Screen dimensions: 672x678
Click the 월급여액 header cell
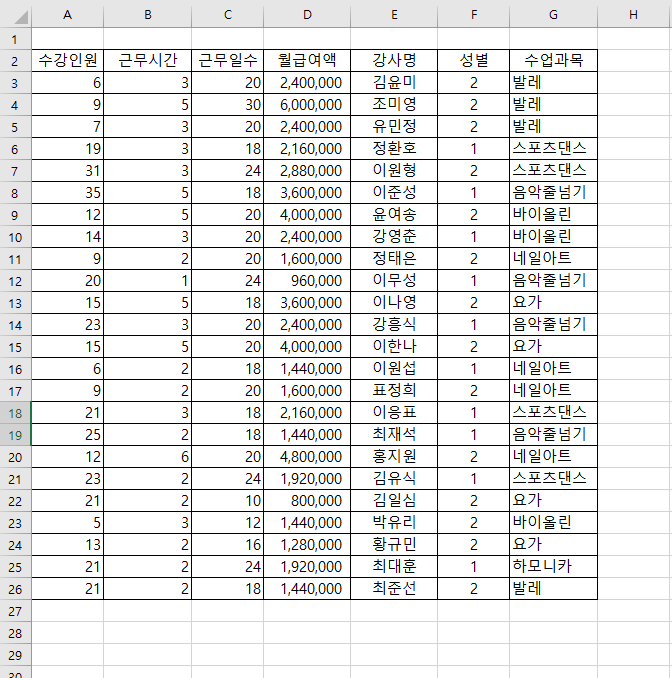click(x=307, y=60)
